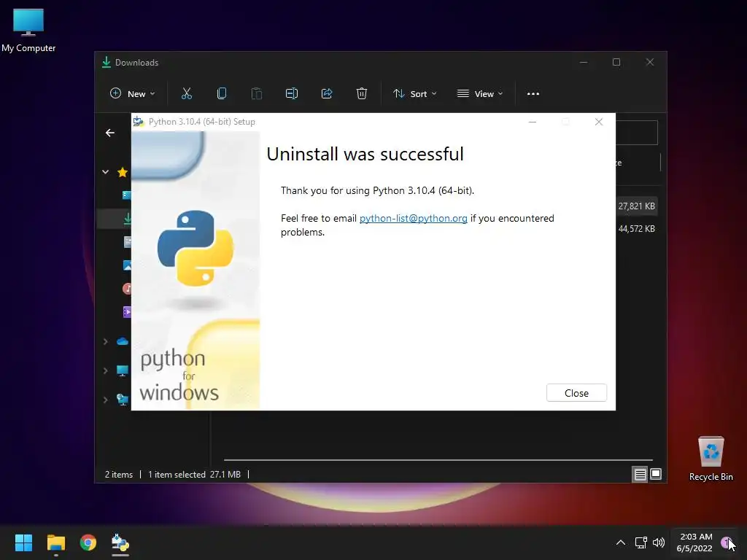Select the Videos icon in Downloads sidebar
747x560 pixels.
(x=127, y=312)
